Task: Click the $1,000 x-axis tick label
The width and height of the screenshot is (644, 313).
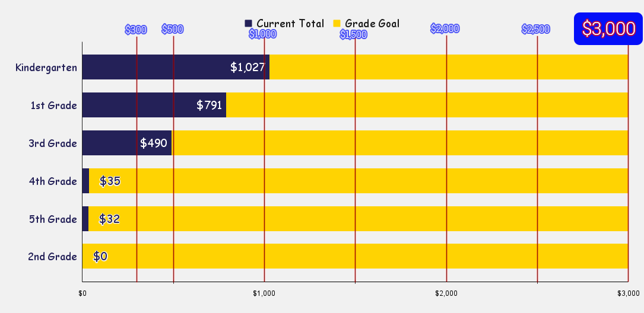Action: (264, 293)
